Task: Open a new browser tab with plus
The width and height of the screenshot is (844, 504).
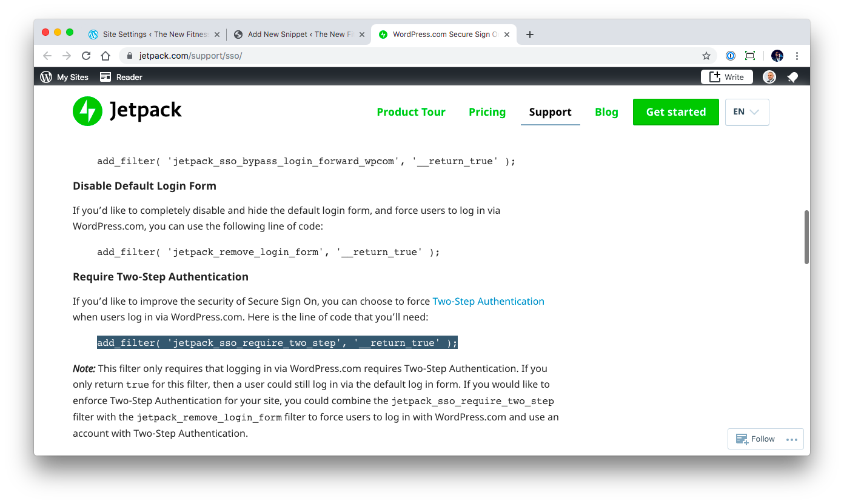Action: [530, 35]
